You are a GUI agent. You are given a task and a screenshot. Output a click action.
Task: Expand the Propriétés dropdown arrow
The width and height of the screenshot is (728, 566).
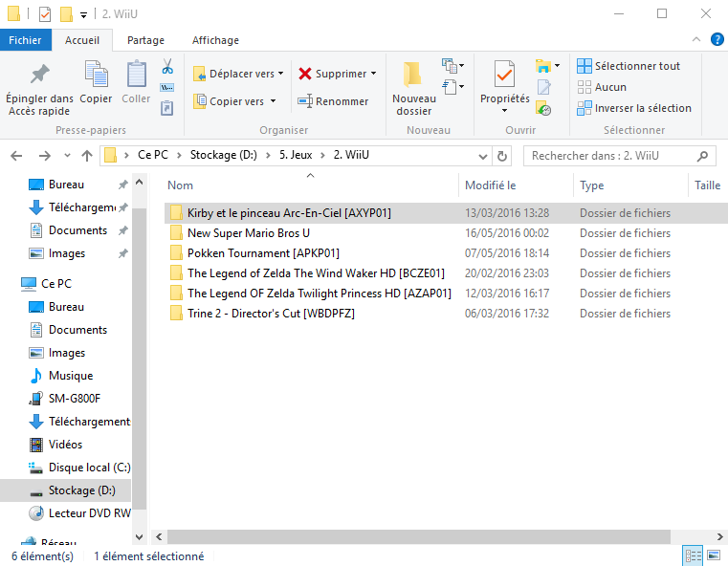tap(505, 111)
